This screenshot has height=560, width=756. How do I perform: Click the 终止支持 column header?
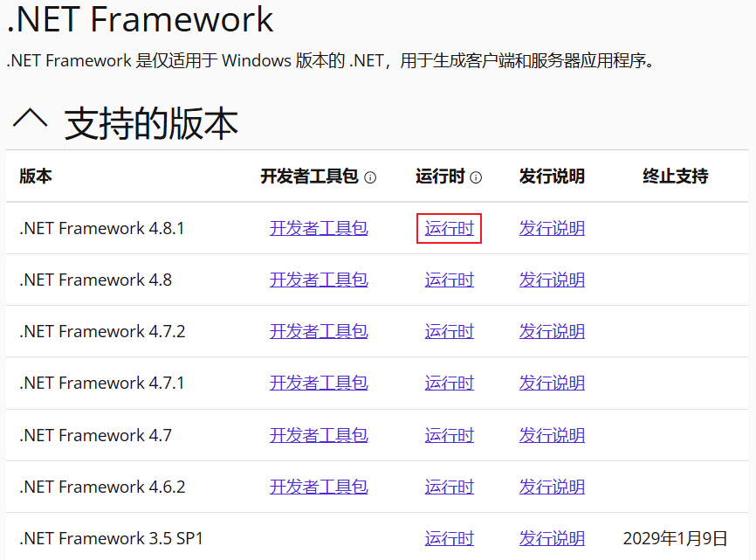coord(676,176)
